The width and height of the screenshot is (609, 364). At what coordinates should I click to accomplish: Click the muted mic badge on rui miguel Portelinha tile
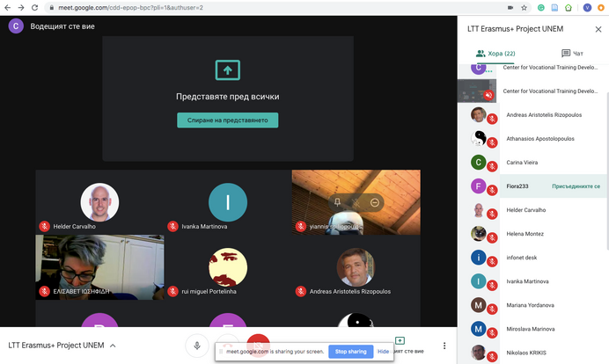(172, 291)
